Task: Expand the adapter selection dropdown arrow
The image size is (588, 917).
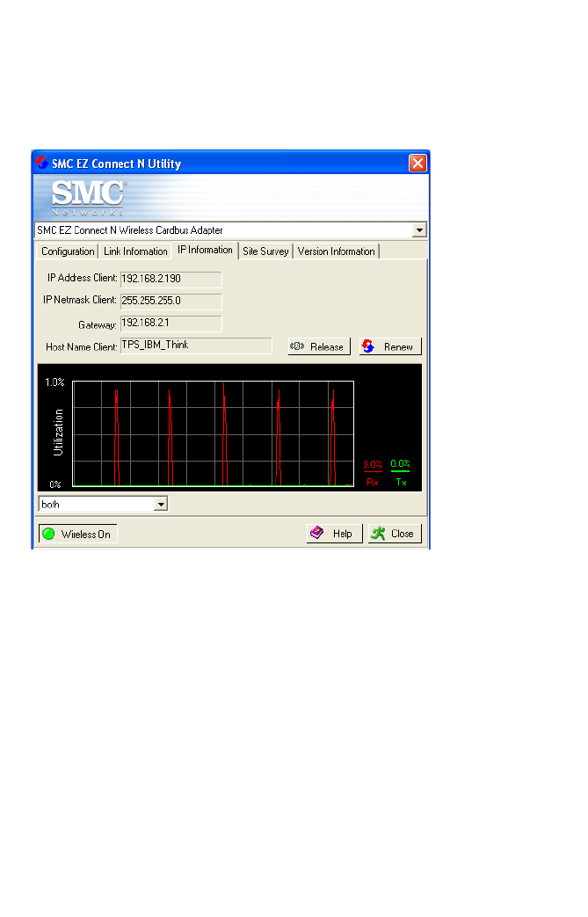Action: point(419,230)
